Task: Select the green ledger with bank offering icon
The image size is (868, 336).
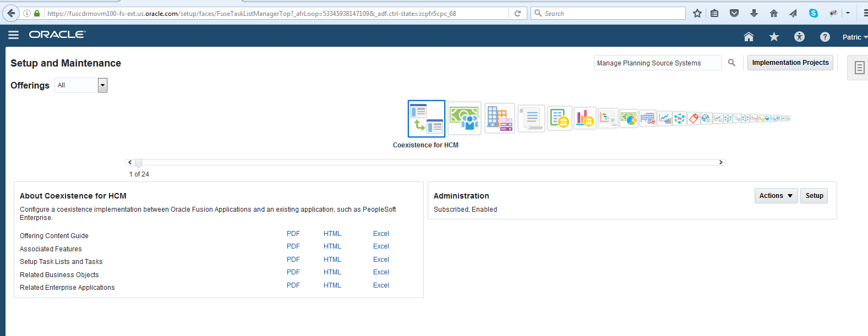Action: tap(560, 118)
